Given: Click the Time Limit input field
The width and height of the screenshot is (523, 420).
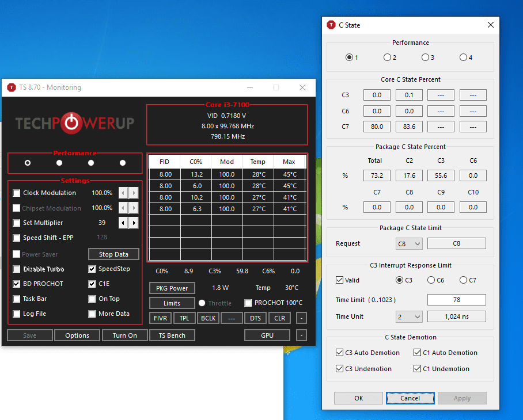Looking at the screenshot, I should (x=457, y=300).
